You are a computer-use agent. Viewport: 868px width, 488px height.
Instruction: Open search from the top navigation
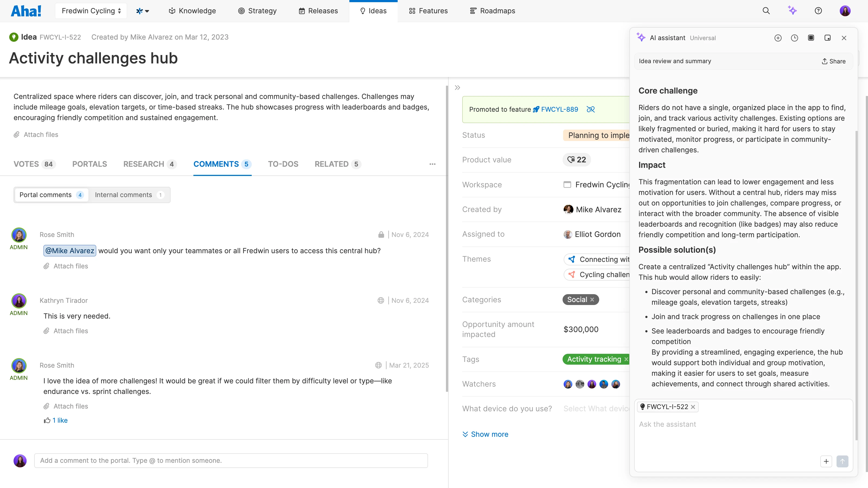pos(766,11)
